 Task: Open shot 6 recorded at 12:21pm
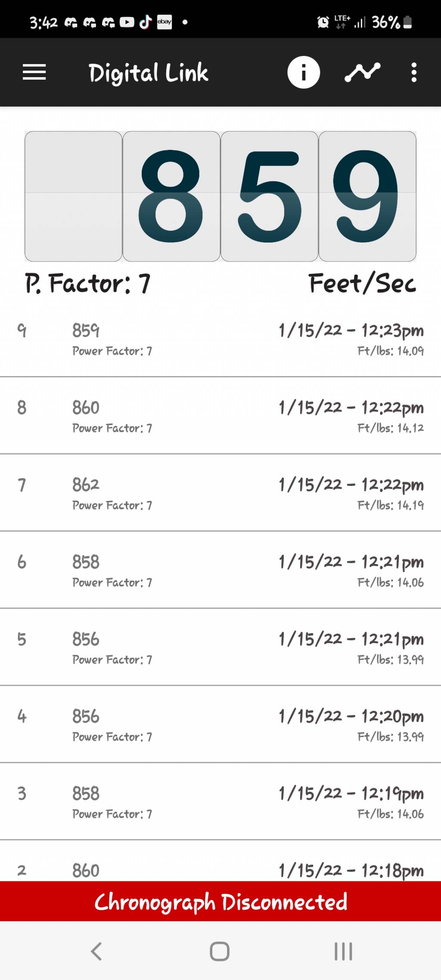coord(220,570)
